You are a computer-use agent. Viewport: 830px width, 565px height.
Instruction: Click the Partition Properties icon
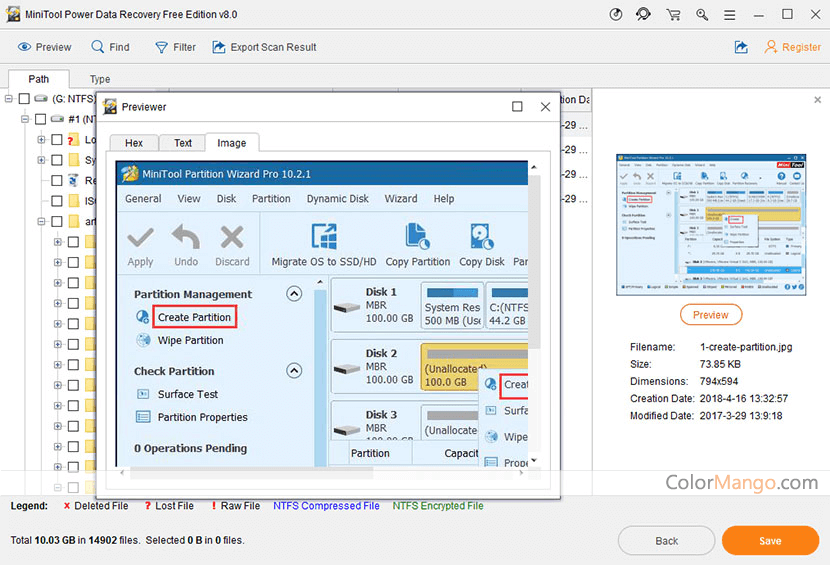click(143, 417)
